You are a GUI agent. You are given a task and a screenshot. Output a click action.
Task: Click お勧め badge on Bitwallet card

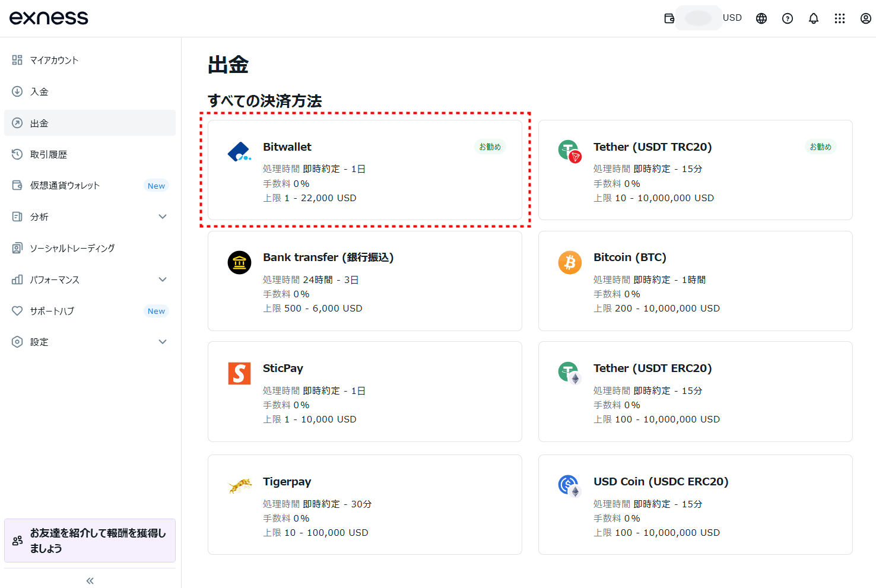coord(490,147)
